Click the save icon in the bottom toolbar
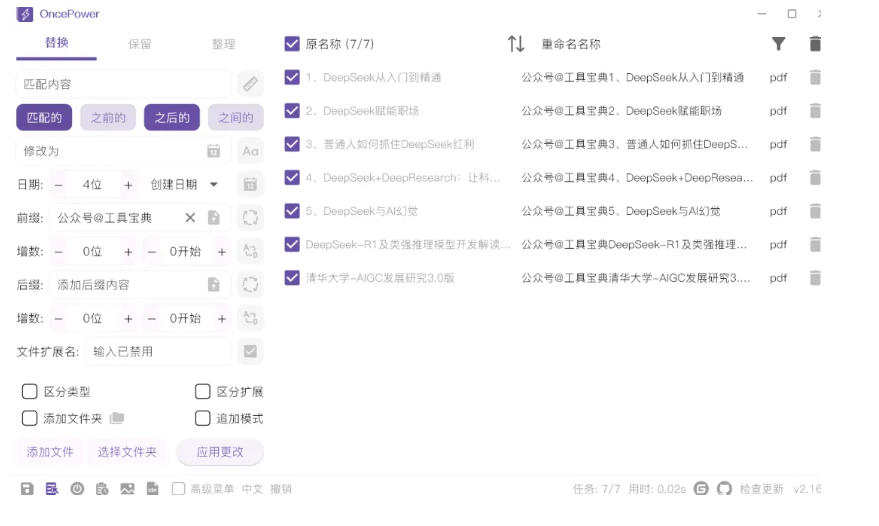Screen dimensions: 879x526 pyautogui.click(x=27, y=489)
